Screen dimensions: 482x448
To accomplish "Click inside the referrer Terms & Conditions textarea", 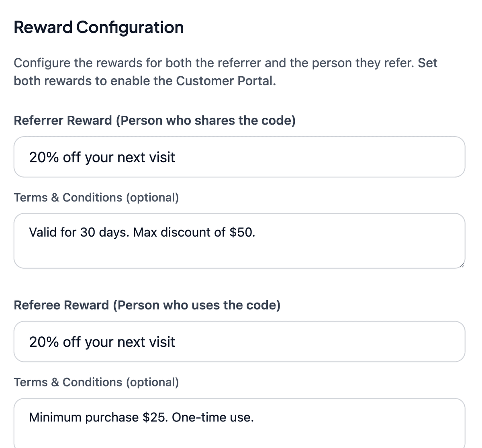I will click(x=239, y=240).
